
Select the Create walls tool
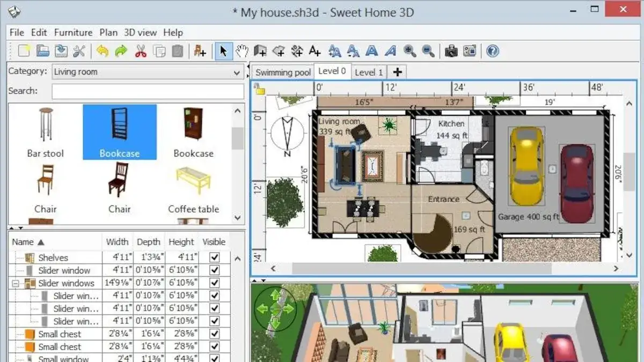[x=260, y=51]
